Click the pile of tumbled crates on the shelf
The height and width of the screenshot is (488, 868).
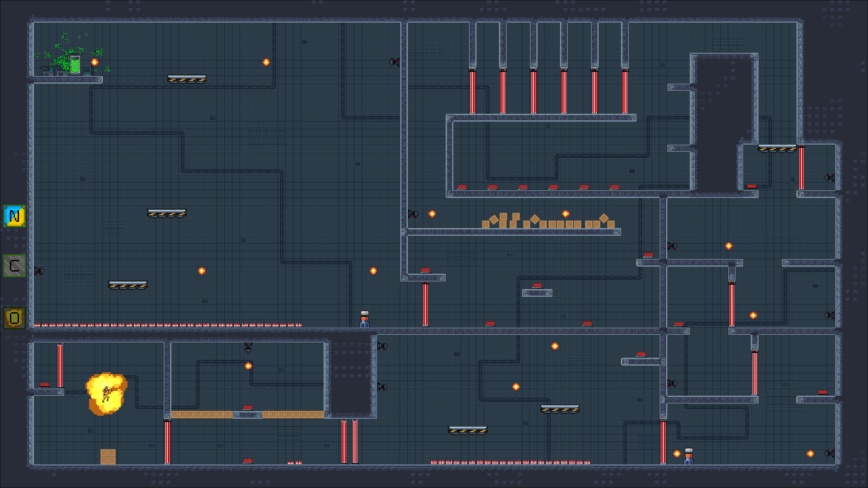click(548, 221)
